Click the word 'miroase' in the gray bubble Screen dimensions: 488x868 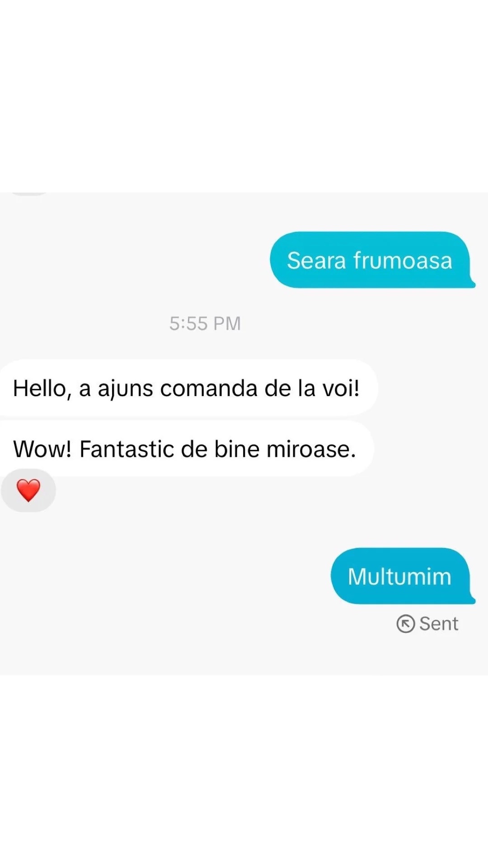(x=311, y=449)
